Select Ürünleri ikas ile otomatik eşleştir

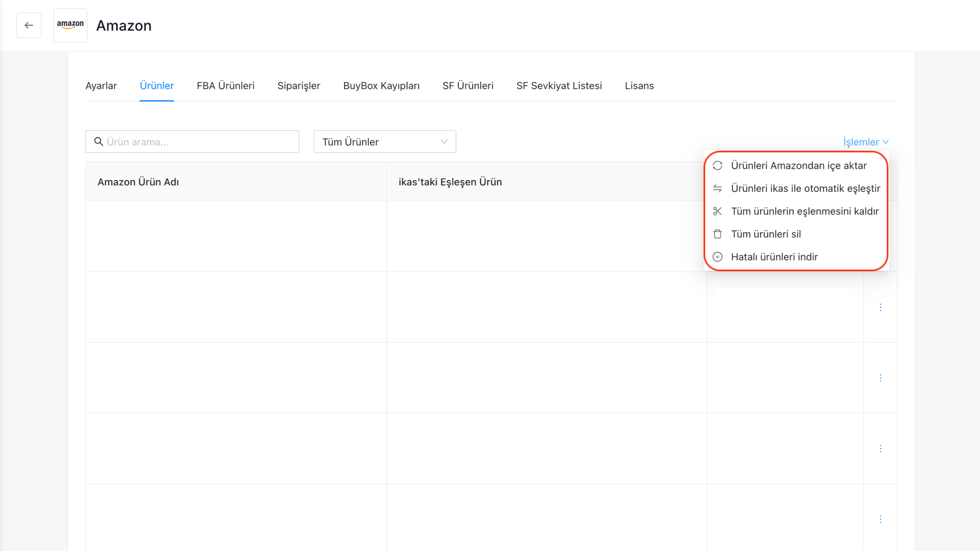pyautogui.click(x=796, y=188)
